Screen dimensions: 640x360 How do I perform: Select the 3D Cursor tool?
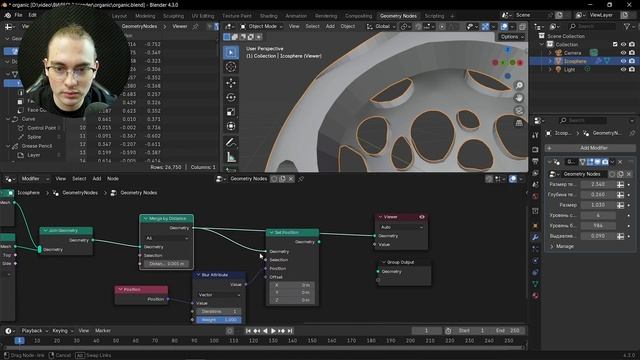[x=231, y=67]
